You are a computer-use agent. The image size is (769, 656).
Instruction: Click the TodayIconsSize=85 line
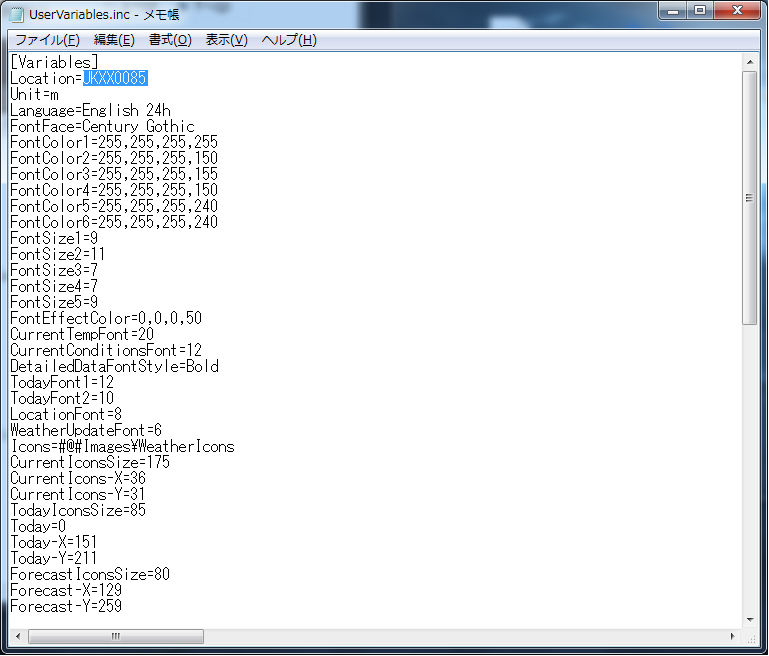pyautogui.click(x=78, y=510)
